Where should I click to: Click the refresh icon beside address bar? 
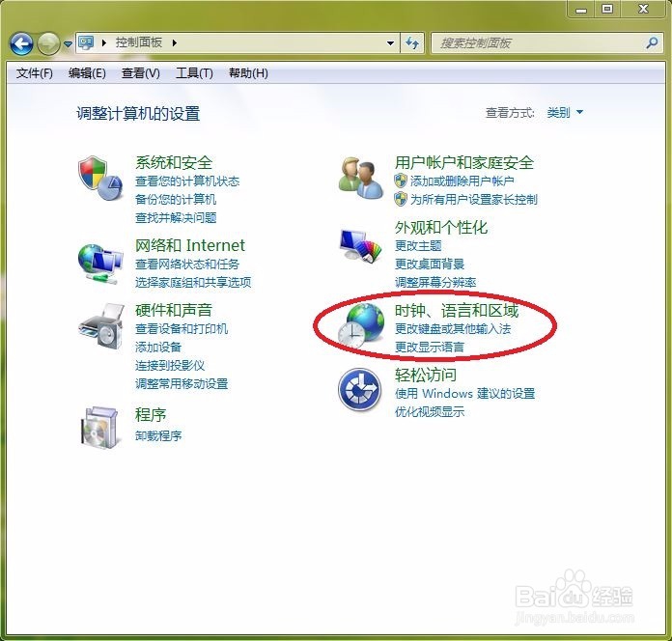(412, 42)
